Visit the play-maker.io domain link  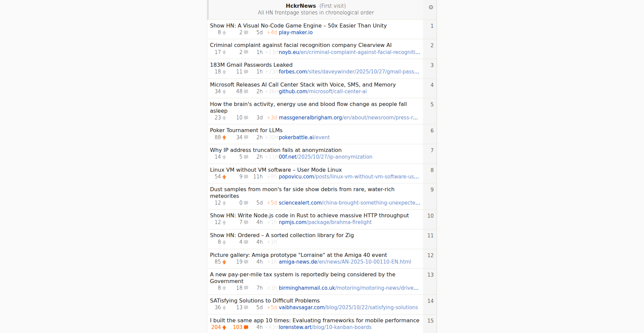[296, 32]
